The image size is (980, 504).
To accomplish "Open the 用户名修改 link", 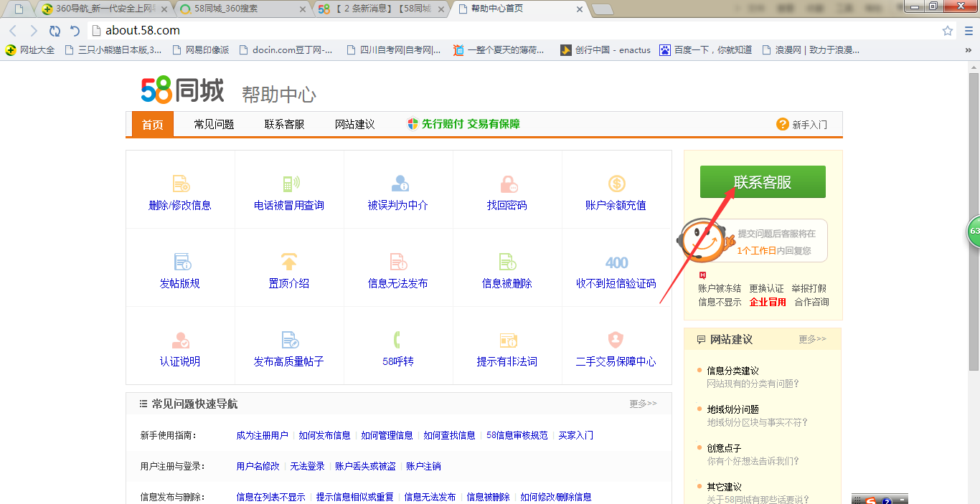I will (258, 466).
